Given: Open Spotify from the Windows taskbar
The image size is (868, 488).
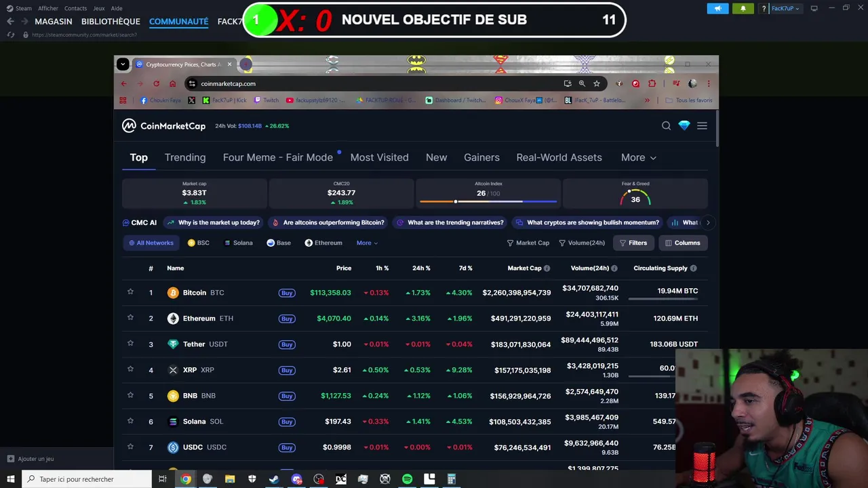Looking at the screenshot, I should tap(407, 479).
